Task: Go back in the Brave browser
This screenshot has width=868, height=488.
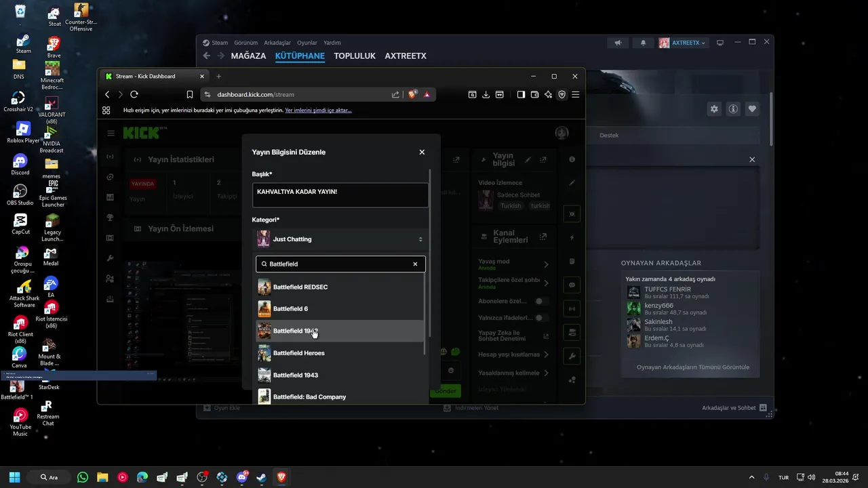Action: coord(107,94)
